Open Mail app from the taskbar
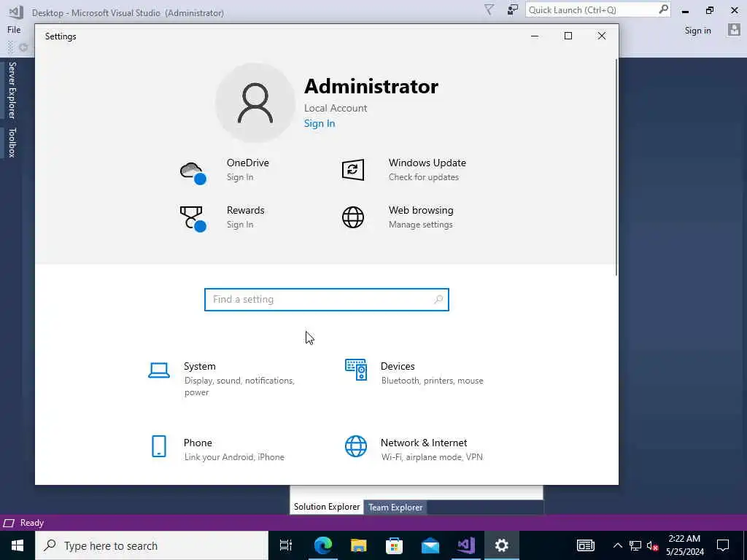 point(430,545)
